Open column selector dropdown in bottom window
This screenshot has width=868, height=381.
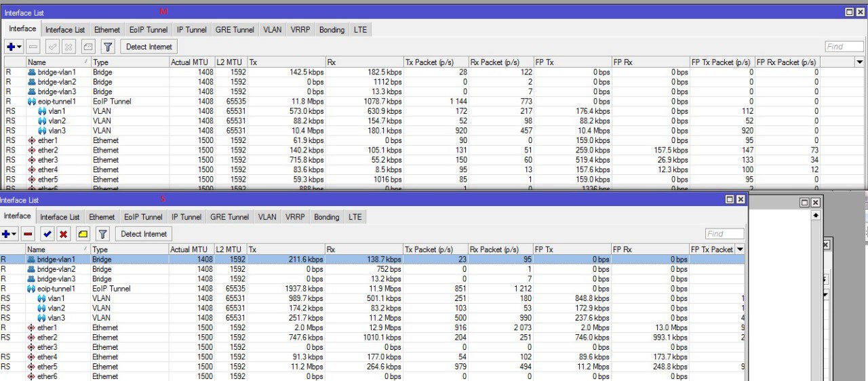740,249
